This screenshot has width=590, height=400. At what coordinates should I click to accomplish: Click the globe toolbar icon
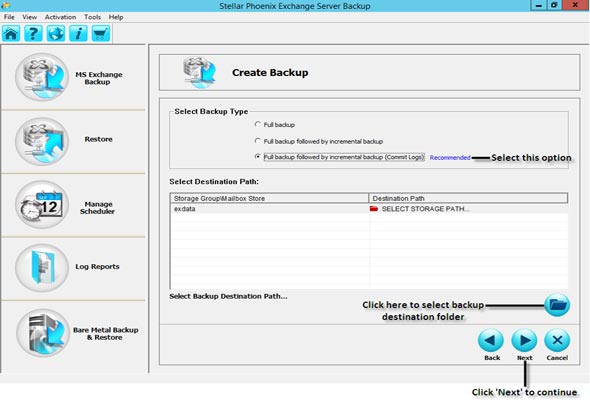click(56, 33)
